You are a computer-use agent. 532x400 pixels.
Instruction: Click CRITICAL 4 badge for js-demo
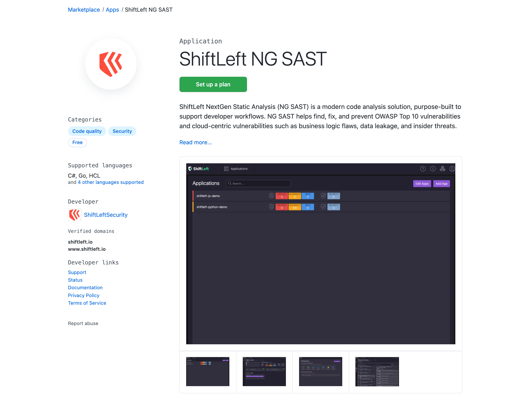click(282, 196)
